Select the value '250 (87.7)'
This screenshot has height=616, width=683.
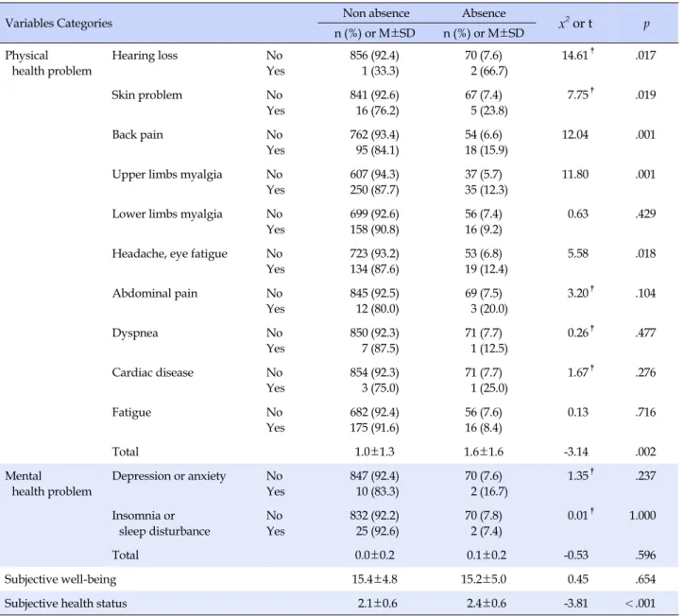coord(374,190)
